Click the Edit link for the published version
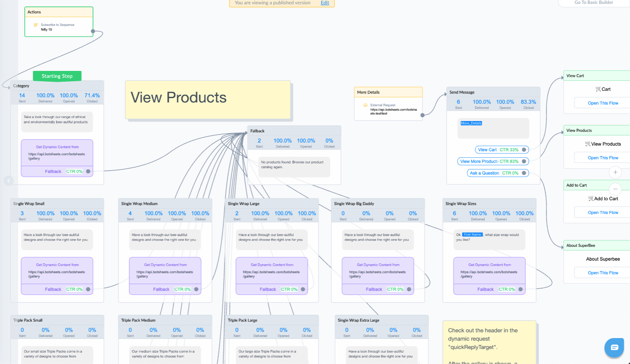 point(325,3)
